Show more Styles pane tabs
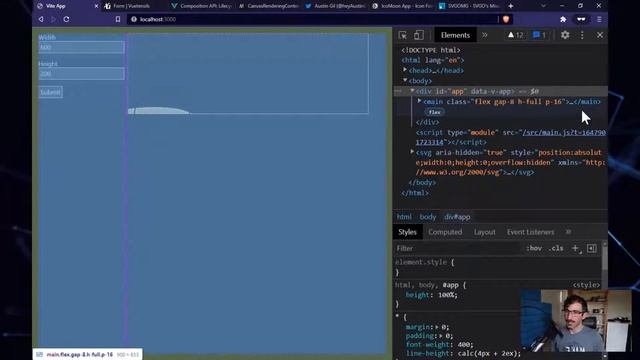640x360 pixels. tap(568, 232)
